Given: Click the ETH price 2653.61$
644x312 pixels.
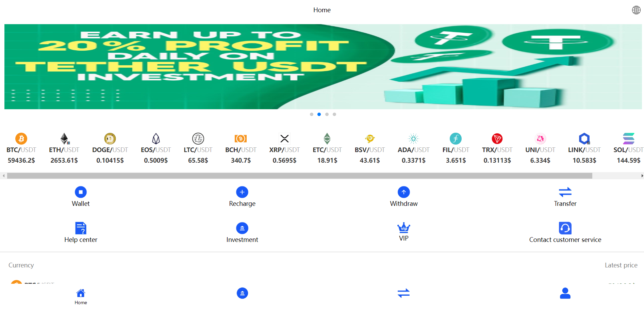Looking at the screenshot, I should point(64,160).
